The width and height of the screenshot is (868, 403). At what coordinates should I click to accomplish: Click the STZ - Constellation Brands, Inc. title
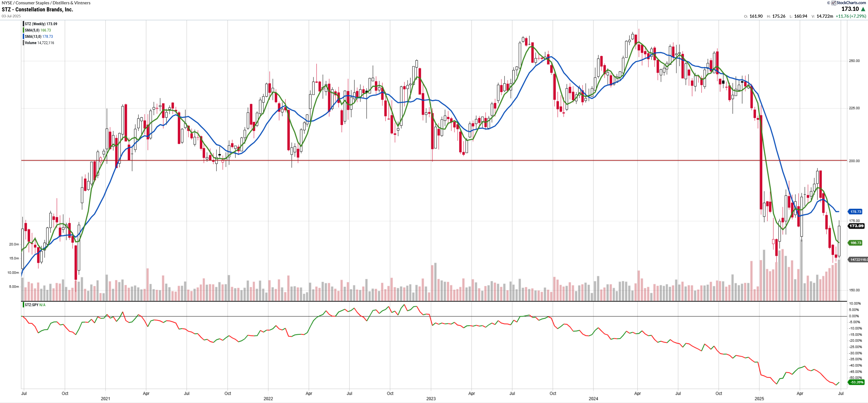coord(37,9)
